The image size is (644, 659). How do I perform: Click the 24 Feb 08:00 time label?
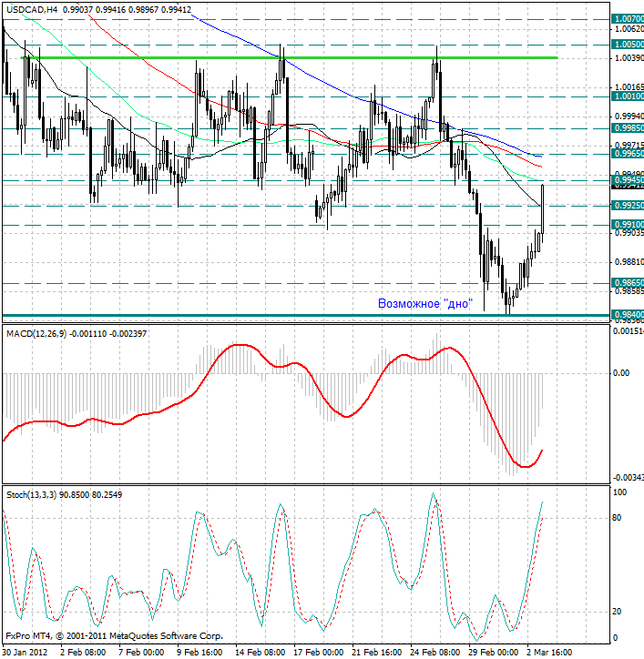coord(433,652)
